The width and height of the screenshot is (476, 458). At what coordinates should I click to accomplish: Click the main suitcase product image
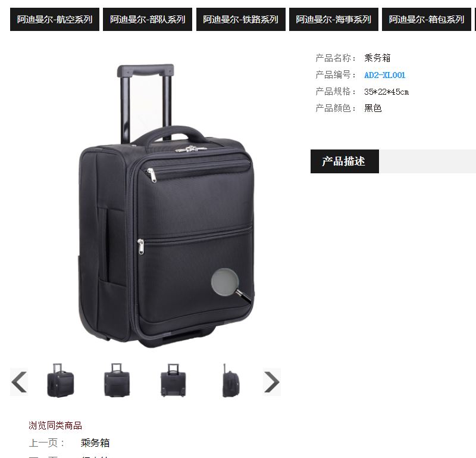167,205
